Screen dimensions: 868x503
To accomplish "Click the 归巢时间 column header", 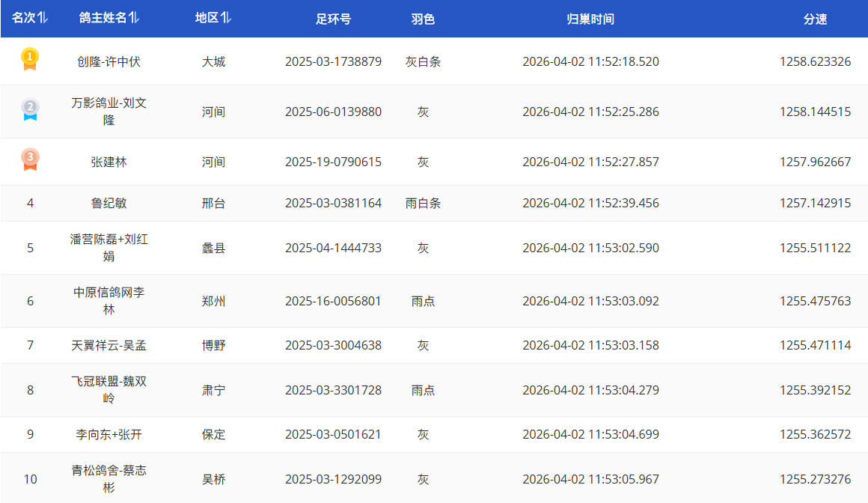I will point(590,19).
